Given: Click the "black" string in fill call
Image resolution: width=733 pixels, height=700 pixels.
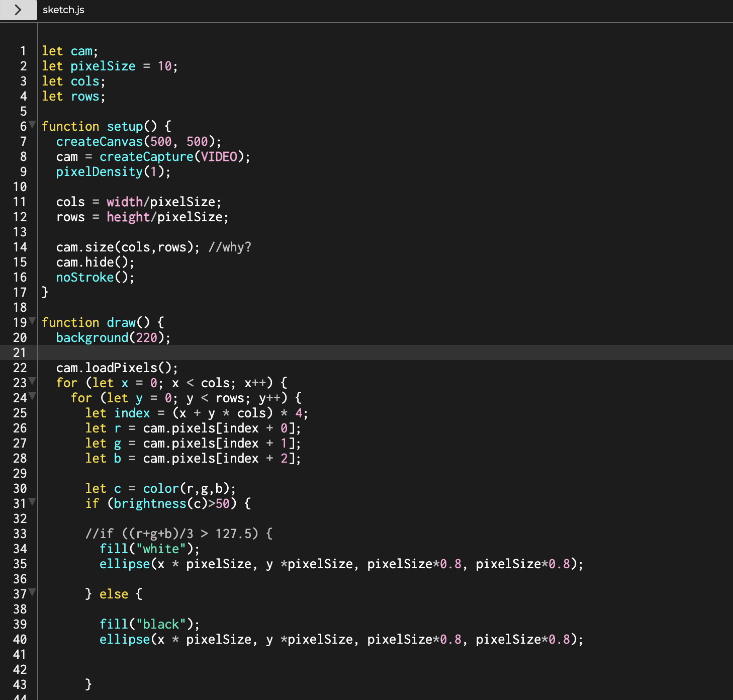Looking at the screenshot, I should click(161, 625).
